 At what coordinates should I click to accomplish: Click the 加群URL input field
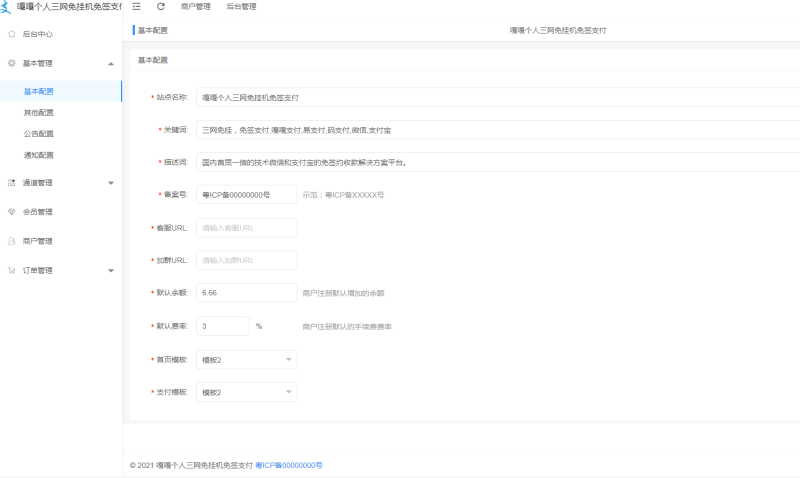246,260
